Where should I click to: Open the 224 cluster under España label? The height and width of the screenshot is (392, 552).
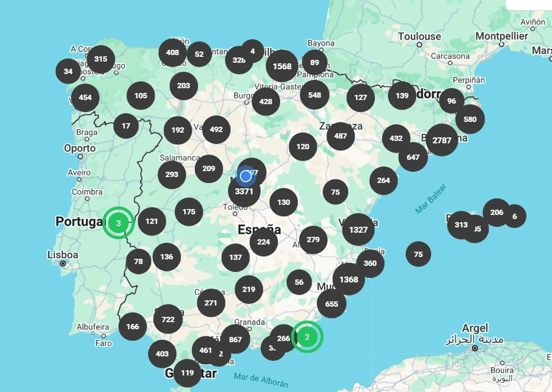point(264,242)
